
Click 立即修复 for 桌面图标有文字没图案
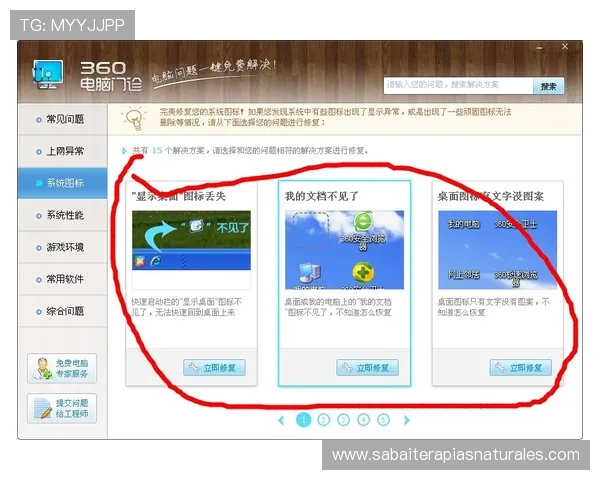[x=520, y=368]
